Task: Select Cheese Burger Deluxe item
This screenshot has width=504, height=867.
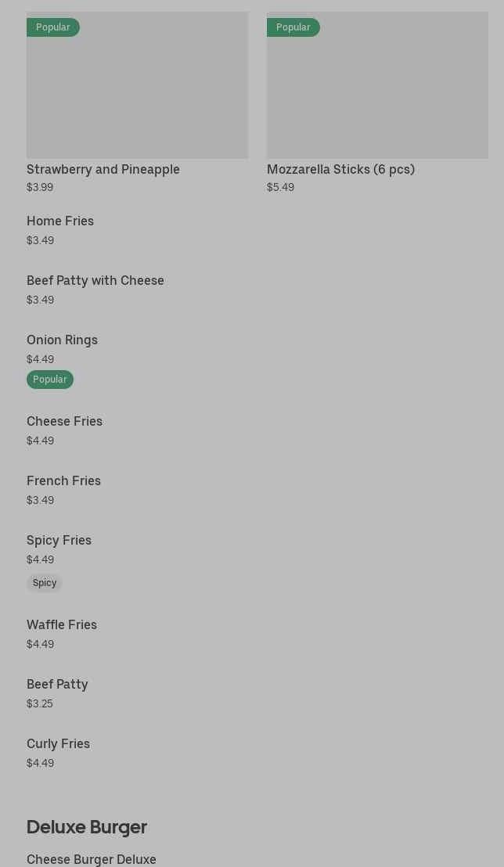Action: pos(92,859)
